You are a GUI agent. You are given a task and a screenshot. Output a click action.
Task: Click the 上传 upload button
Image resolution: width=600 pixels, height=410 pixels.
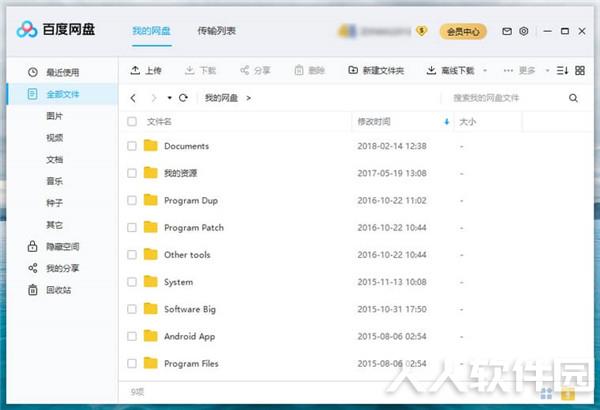tap(146, 70)
